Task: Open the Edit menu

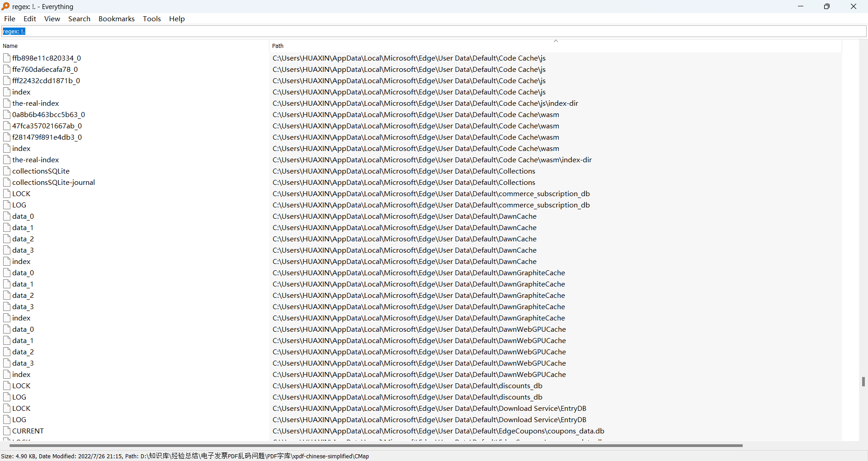Action: (30, 19)
